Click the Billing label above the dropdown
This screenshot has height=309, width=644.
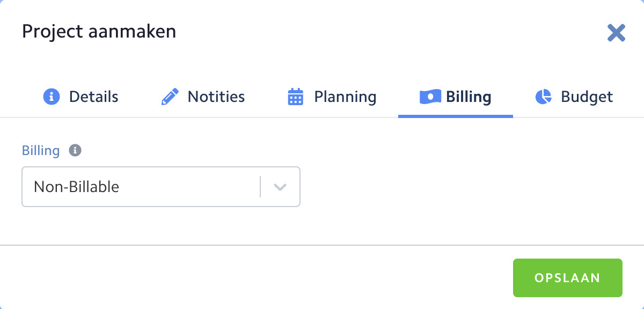[x=40, y=150]
